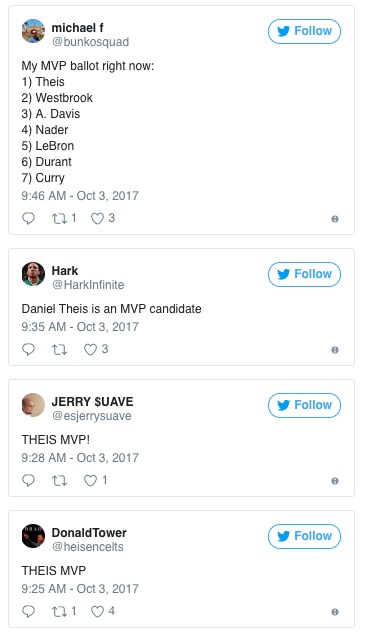Screen dimensions: 365x632
Task: Click info icon on DonaldTower's tweet
Action: tap(335, 612)
